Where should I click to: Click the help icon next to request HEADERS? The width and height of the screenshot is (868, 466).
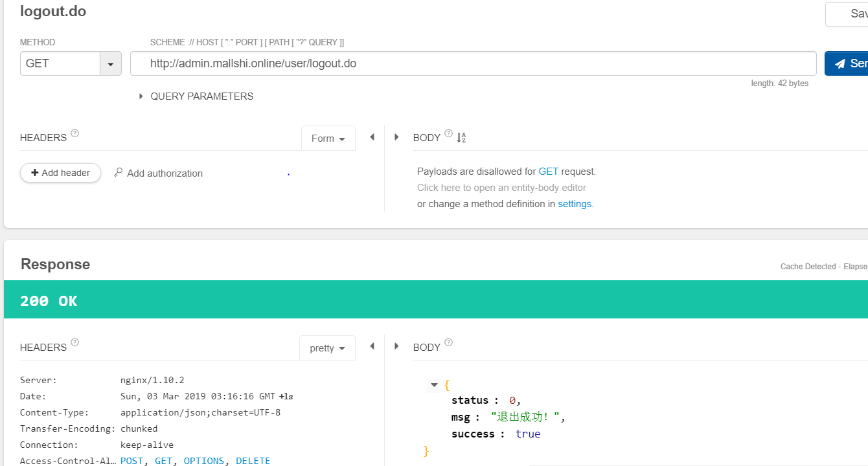(x=75, y=133)
